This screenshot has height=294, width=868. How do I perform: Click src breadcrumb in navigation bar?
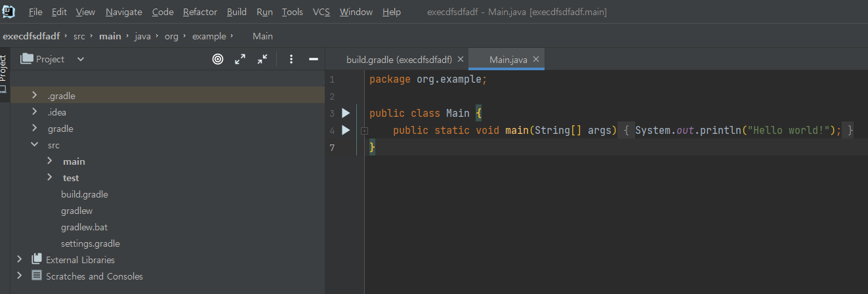tap(79, 36)
